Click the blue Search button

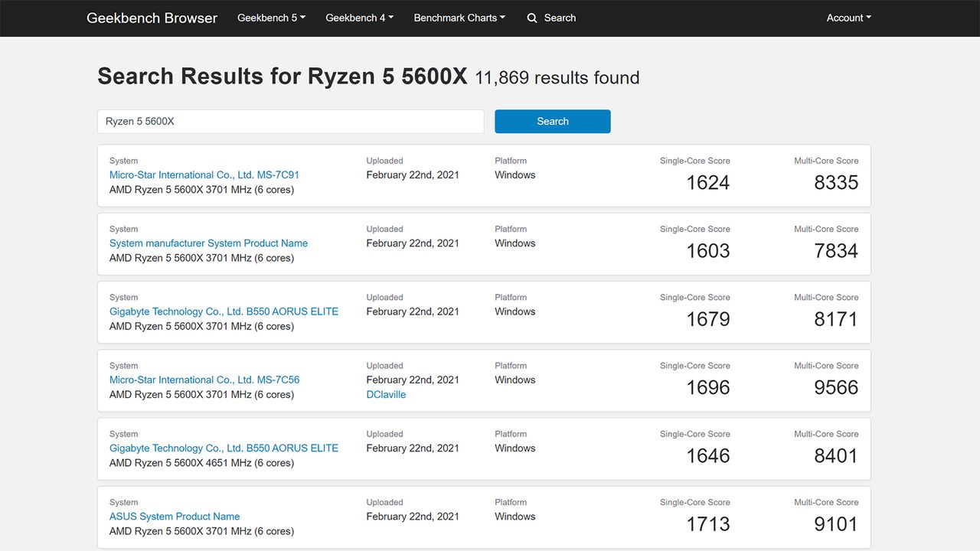[553, 121]
